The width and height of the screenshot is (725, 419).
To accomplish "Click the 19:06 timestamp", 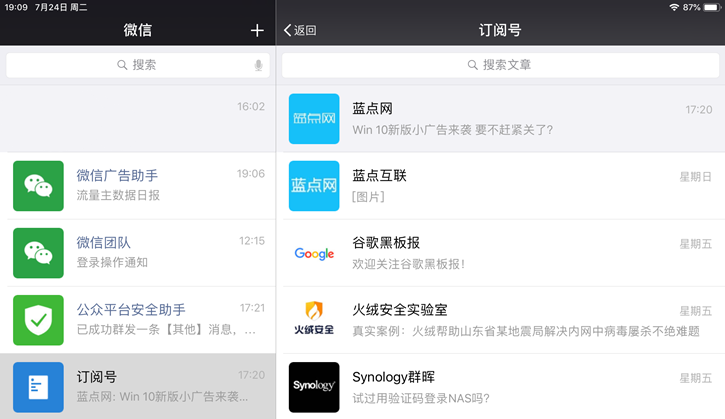I will [x=251, y=173].
